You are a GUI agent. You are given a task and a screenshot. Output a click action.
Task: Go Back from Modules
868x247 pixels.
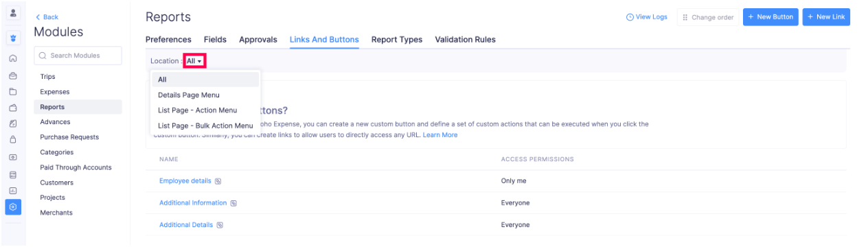tap(47, 17)
